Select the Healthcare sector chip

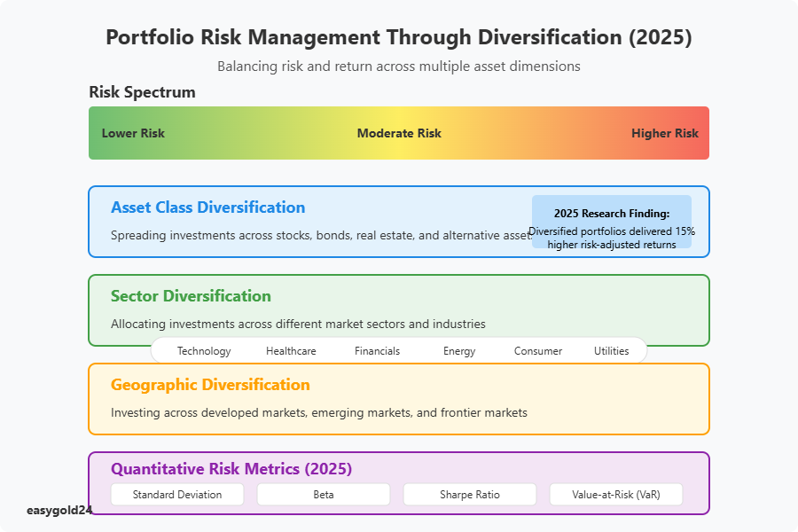tap(291, 350)
